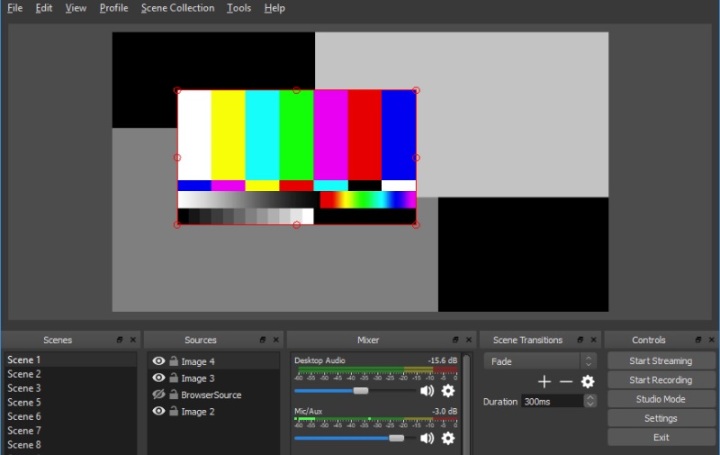
Task: Select Scene 6 in Scenes list
Action: pyautogui.click(x=71, y=416)
